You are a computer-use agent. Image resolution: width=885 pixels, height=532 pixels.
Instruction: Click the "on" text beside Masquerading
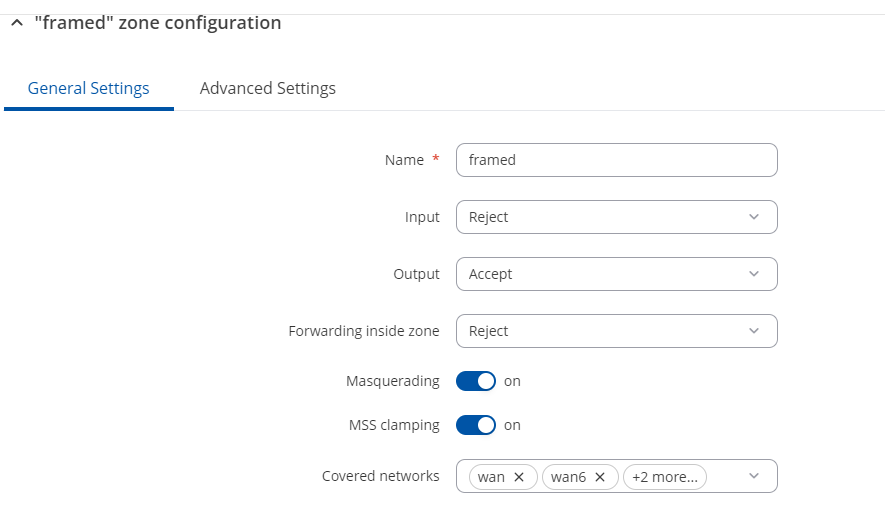[512, 381]
